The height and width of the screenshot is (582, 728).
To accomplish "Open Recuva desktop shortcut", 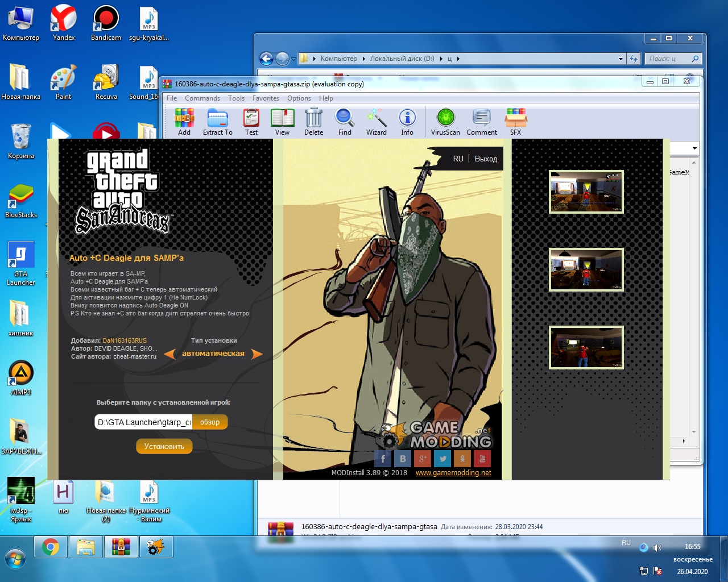I will 106,82.
